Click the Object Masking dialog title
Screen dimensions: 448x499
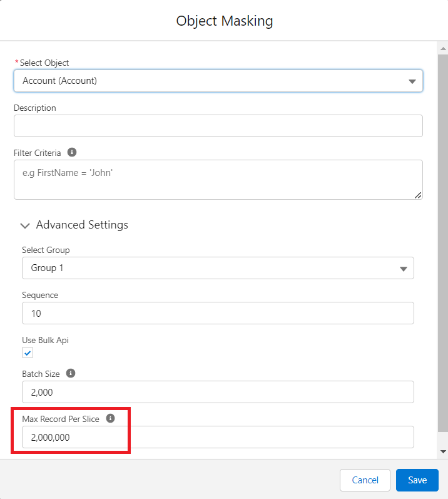tap(224, 21)
